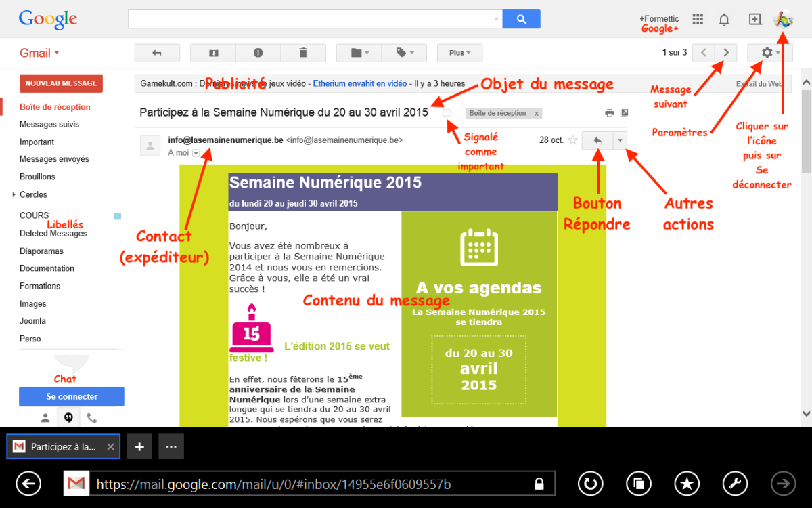812x508 pixels.
Task: Open more actions beside the reply button
Action: tap(620, 140)
